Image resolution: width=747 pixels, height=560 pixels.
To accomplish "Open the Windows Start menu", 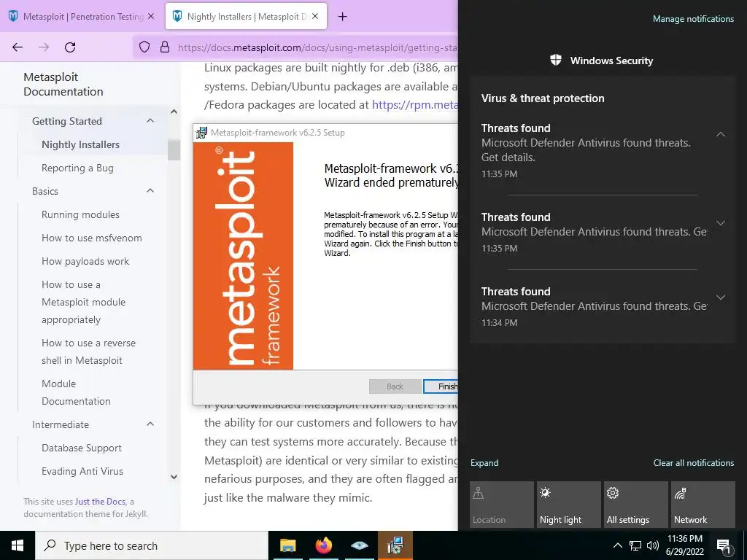I will click(18, 545).
